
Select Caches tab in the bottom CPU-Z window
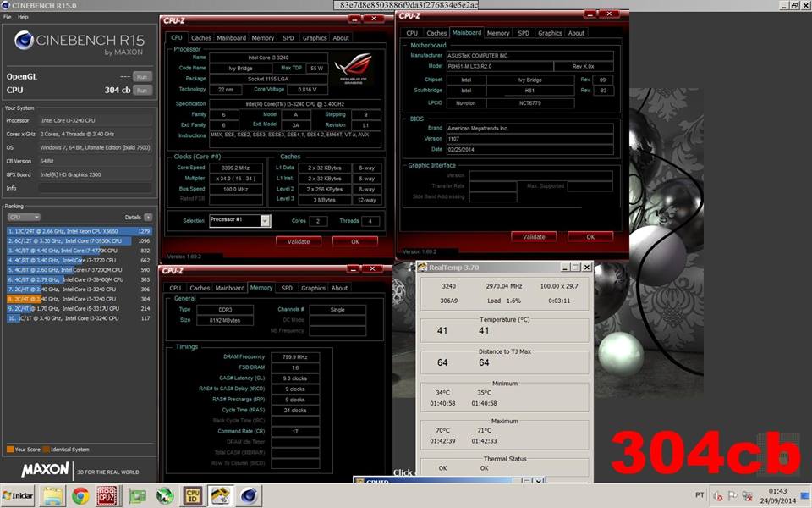[200, 288]
